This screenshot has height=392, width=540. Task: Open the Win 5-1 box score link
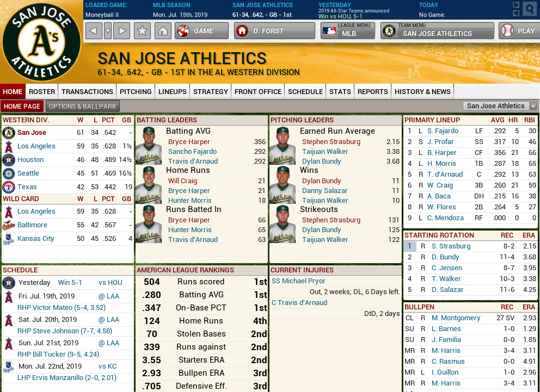70,282
